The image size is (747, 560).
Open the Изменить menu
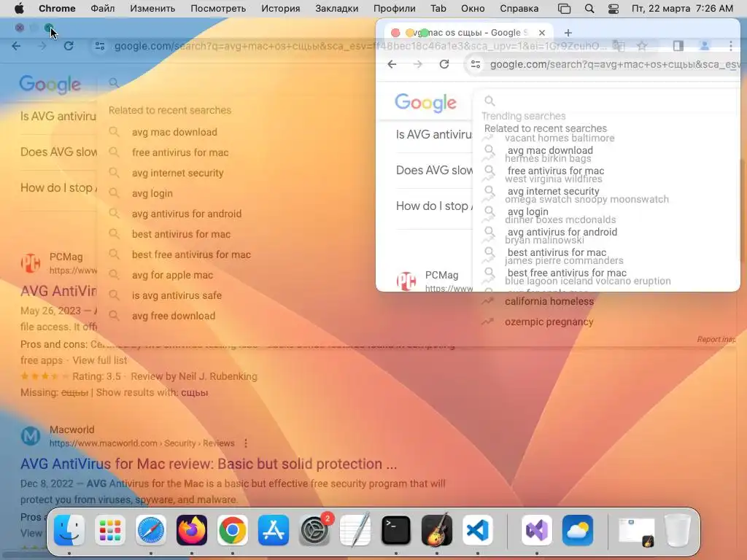(x=152, y=9)
